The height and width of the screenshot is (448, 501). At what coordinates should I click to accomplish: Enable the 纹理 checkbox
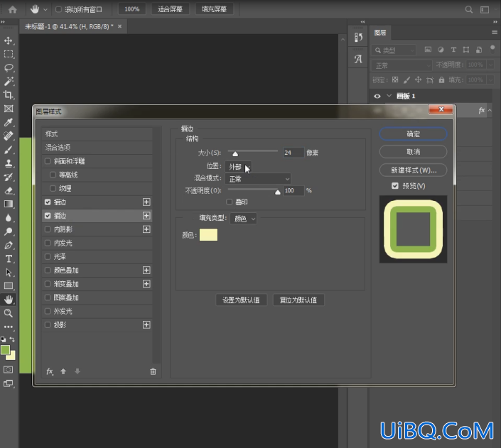point(53,188)
